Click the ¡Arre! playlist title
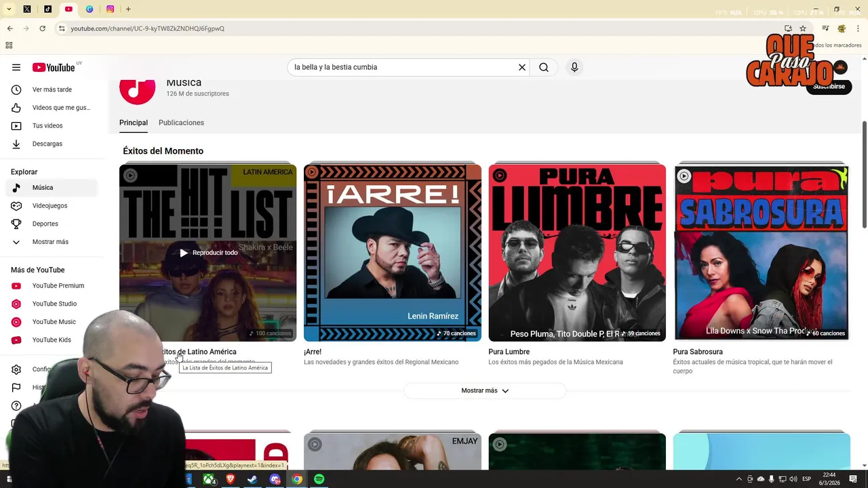Viewport: 868px width, 488px height. (x=313, y=352)
